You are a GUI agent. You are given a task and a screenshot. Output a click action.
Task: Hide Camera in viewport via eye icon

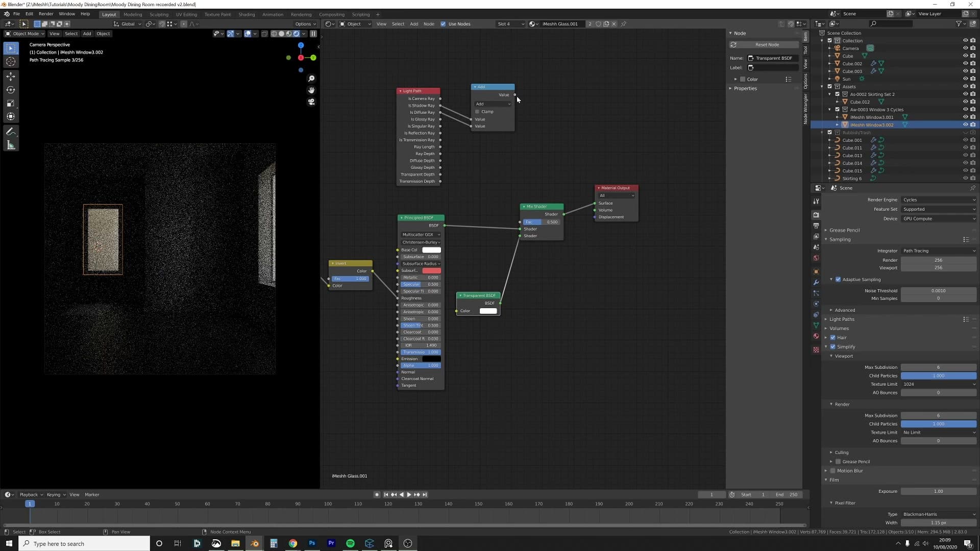(965, 48)
